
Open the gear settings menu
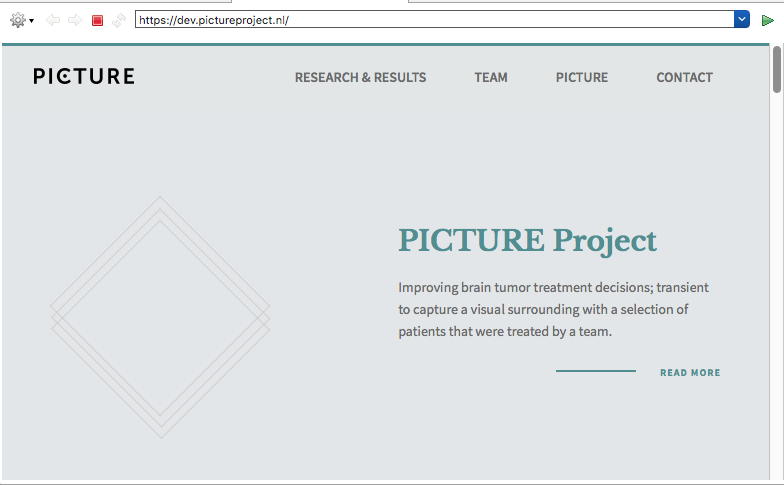pos(17,20)
